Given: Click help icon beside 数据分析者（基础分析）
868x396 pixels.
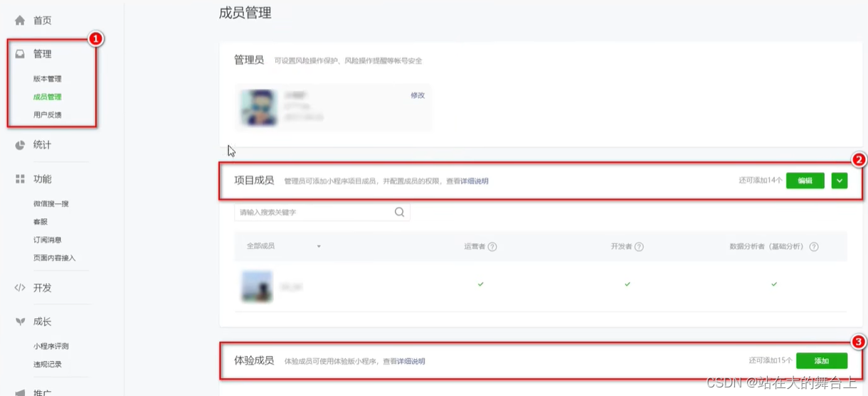Looking at the screenshot, I should [814, 247].
